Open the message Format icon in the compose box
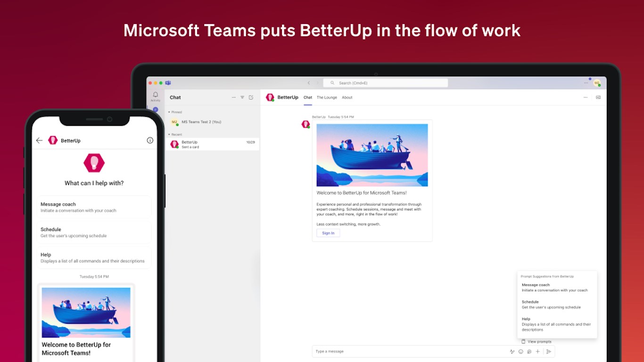This screenshot has height=362, width=644. pos(512,352)
